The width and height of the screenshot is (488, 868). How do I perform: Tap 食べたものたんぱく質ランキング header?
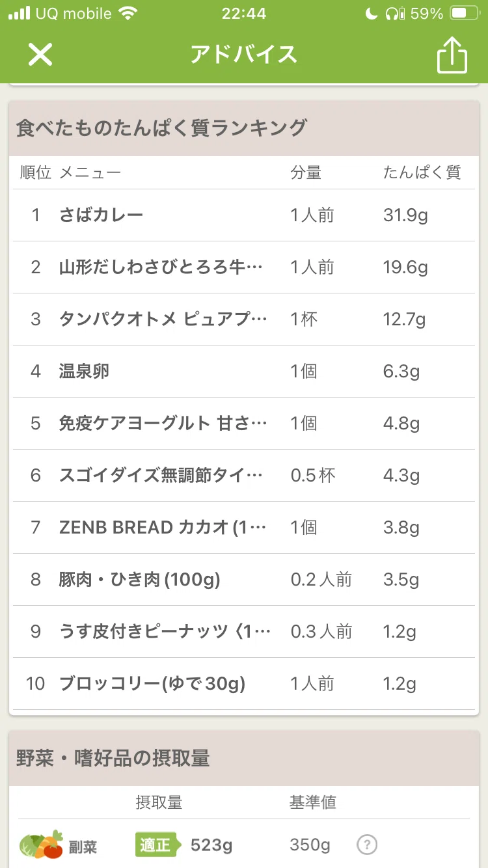point(161,128)
